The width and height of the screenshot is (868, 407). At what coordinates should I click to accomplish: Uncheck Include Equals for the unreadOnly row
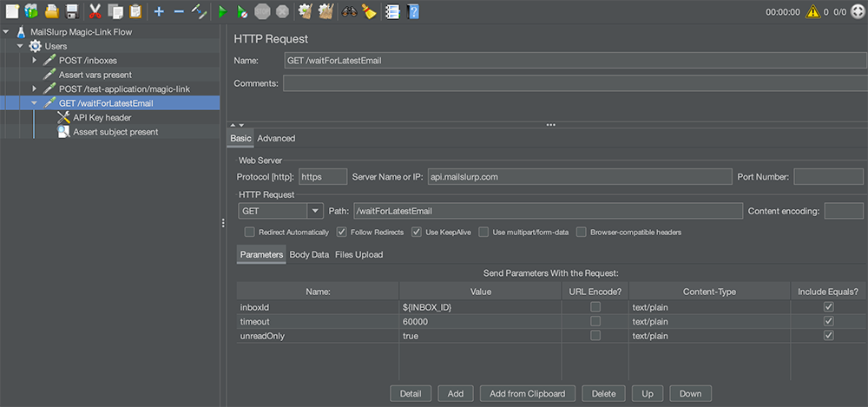829,336
